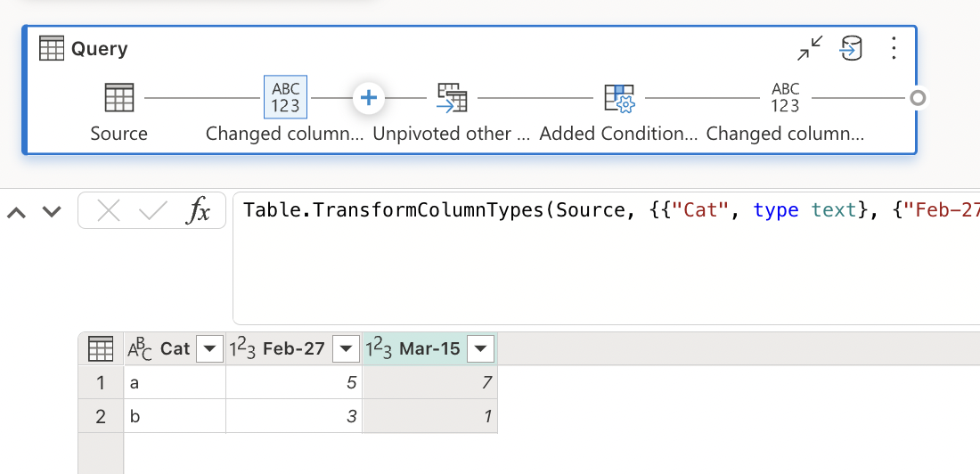
Task: Change the Mar-15 column 123 type icon
Action: point(379,348)
